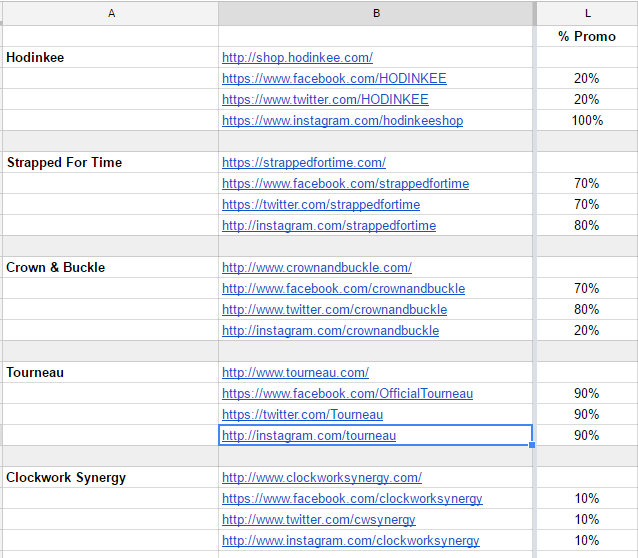Select Crown & Buckle Instagram 20% cell
638x558 pixels.
point(587,330)
